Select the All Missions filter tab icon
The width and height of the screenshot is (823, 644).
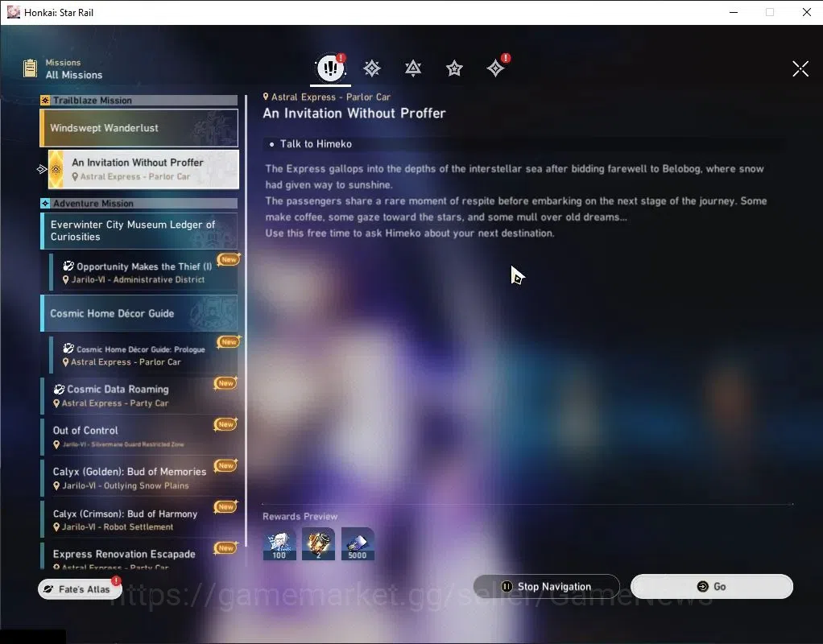[330, 68]
